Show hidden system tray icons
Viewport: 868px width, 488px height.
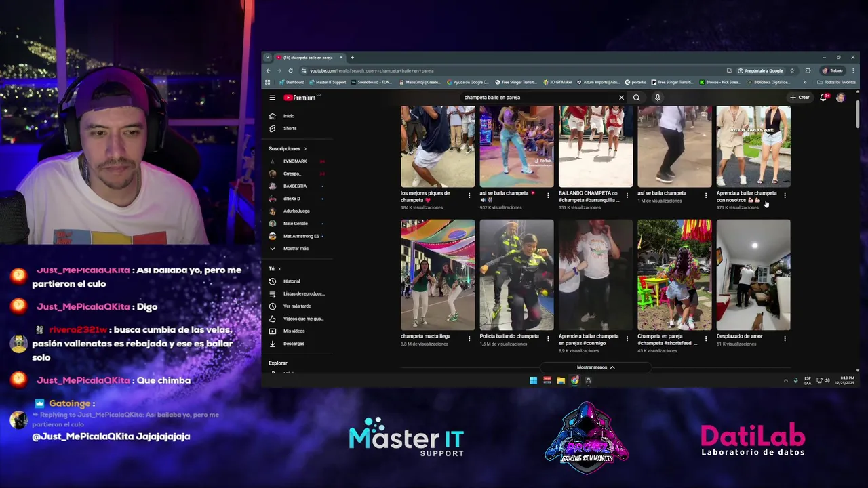(786, 380)
